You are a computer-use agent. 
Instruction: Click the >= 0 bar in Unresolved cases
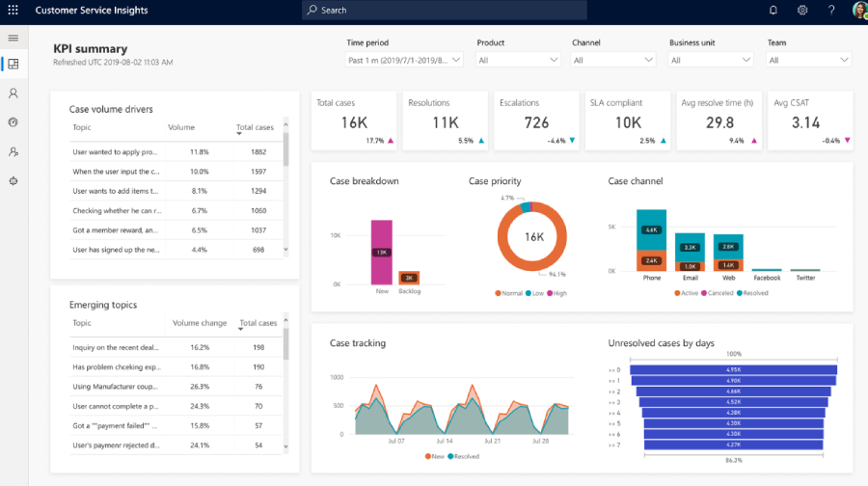[734, 369]
